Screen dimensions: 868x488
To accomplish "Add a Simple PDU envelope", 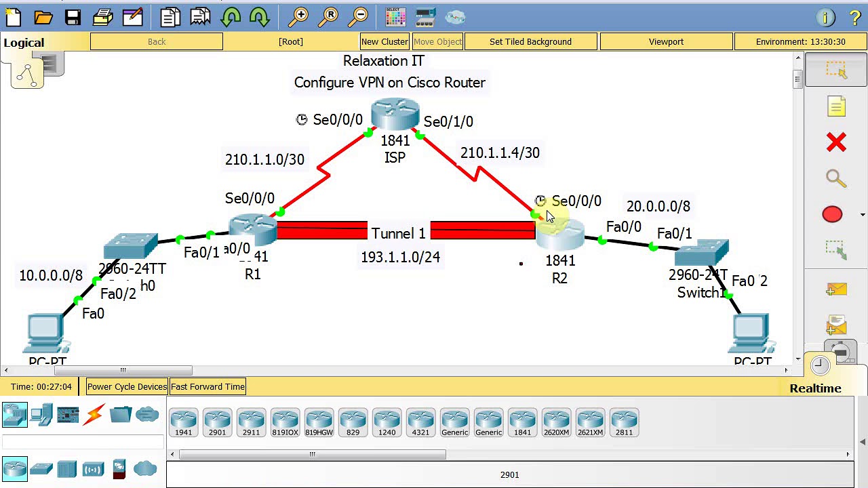I will coord(836,289).
